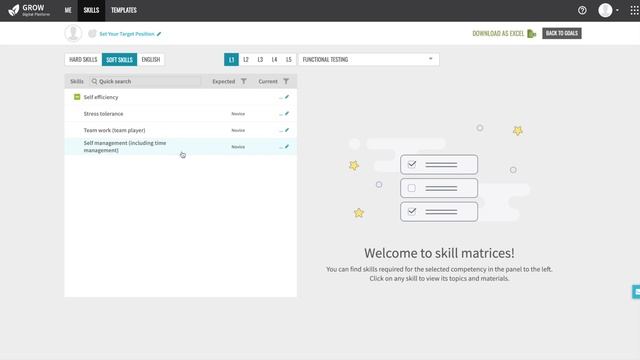Screen dimensions: 640x360
Task: Select the Soft Skills tab
Action: click(119, 60)
